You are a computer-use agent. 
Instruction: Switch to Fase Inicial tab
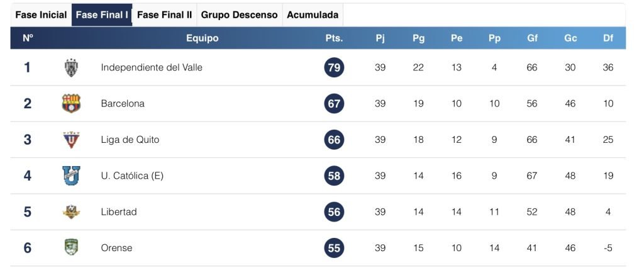41,14
